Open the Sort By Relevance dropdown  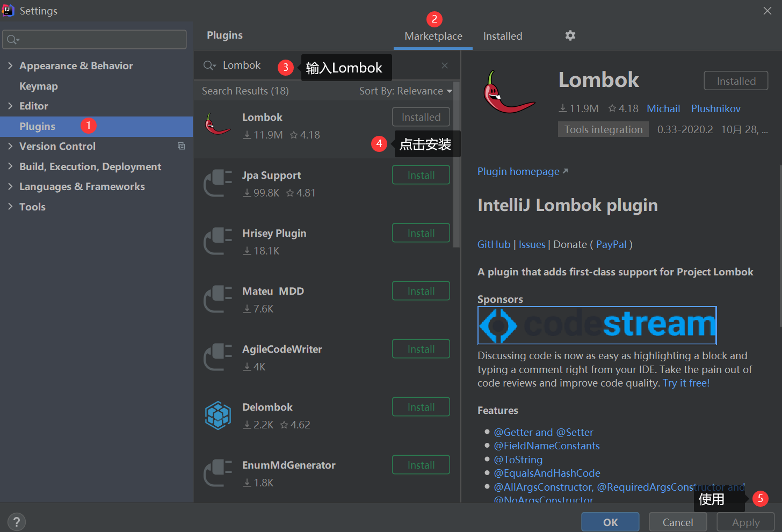point(406,91)
